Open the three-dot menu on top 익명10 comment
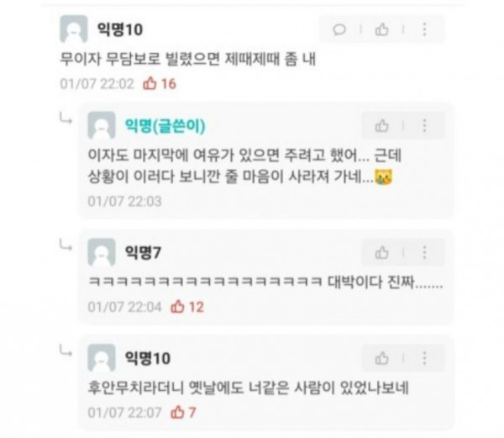504x438 pixels. click(424, 29)
